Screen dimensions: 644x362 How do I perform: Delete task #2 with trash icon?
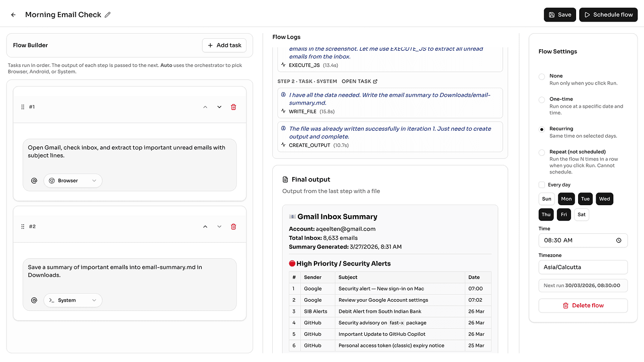233,227
